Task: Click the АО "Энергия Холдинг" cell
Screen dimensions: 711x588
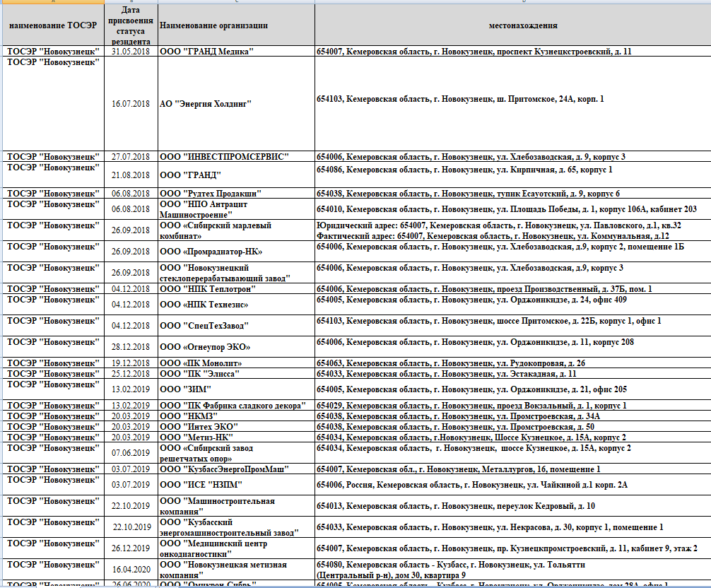Action: [x=236, y=104]
